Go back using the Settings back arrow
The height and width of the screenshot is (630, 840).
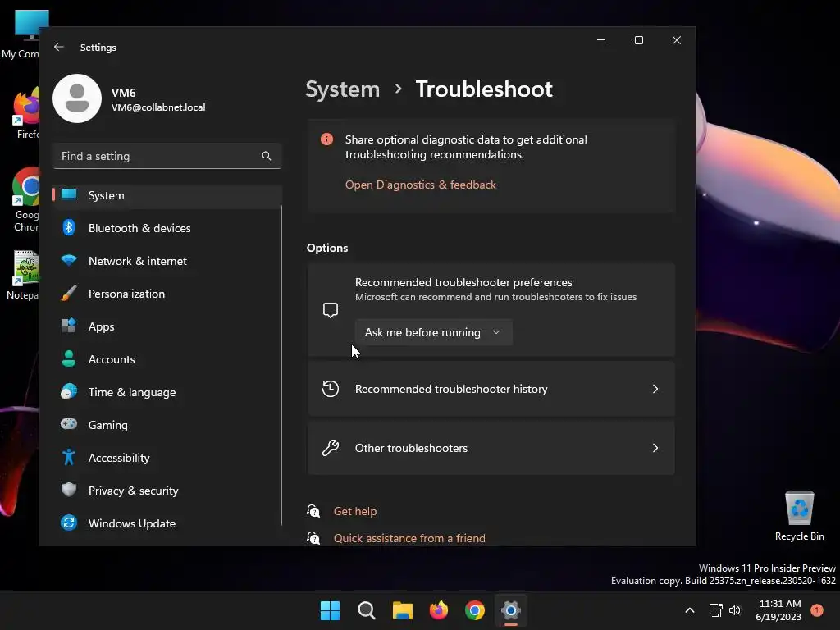(59, 47)
